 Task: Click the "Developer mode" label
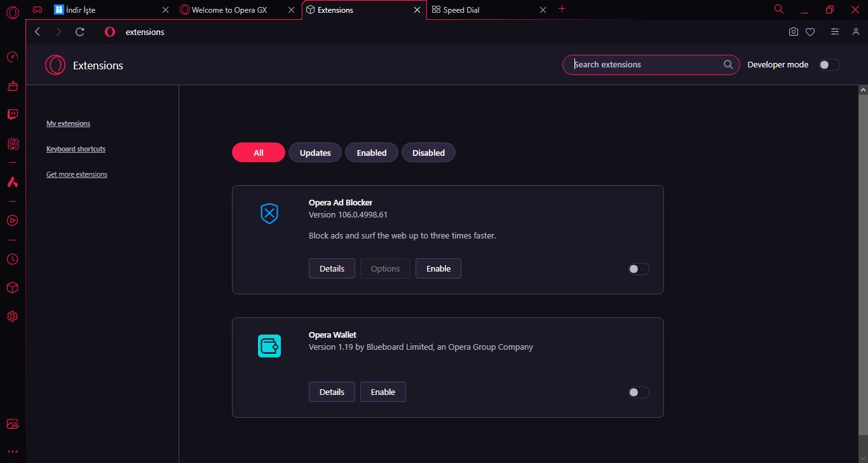click(x=778, y=64)
